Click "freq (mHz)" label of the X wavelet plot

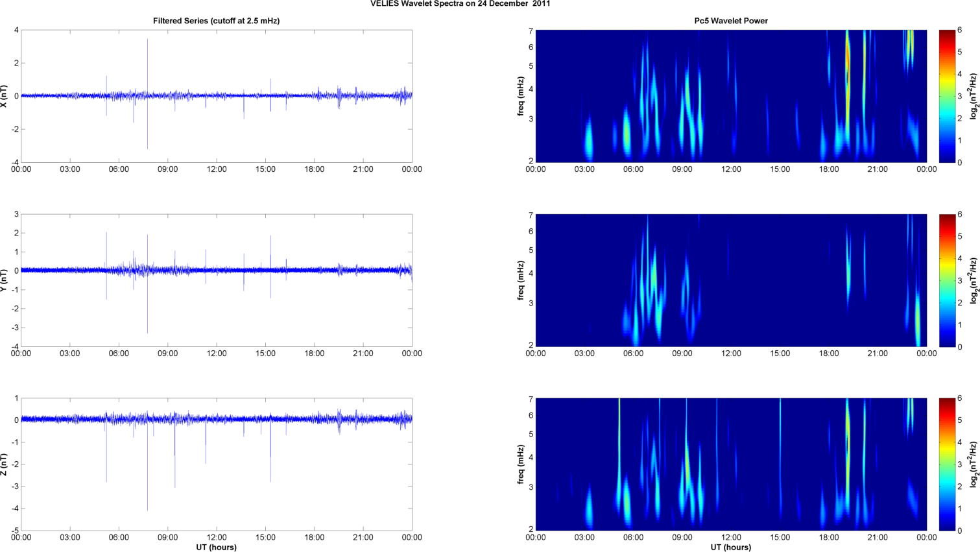tap(521, 96)
